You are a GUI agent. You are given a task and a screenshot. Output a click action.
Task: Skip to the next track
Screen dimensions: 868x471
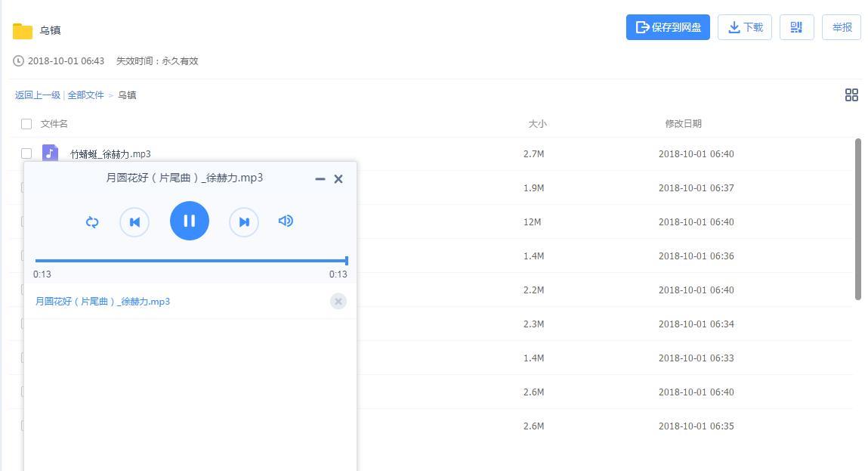point(244,222)
